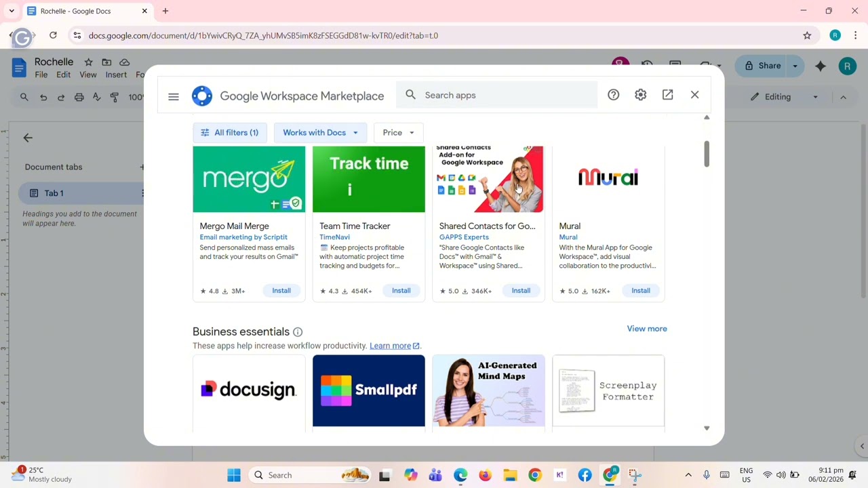Viewport: 868px width, 488px height.
Task: Click the Paint format icon
Action: click(115, 98)
